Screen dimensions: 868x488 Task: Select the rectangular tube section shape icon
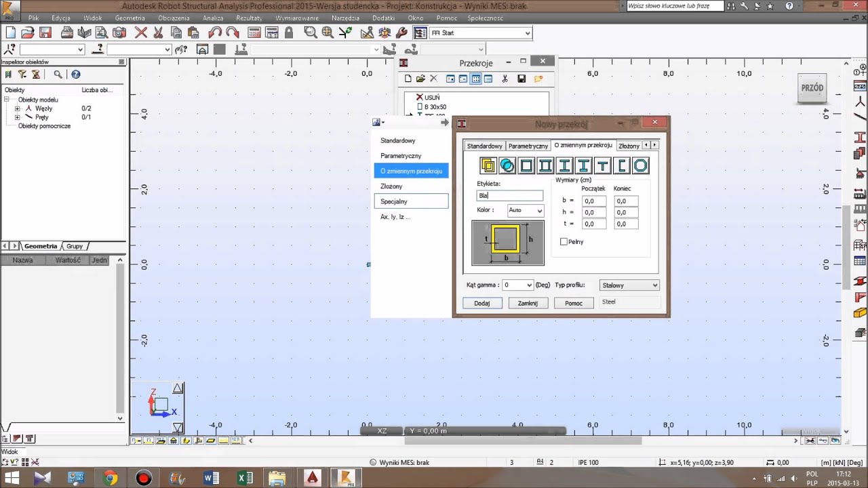pos(488,165)
